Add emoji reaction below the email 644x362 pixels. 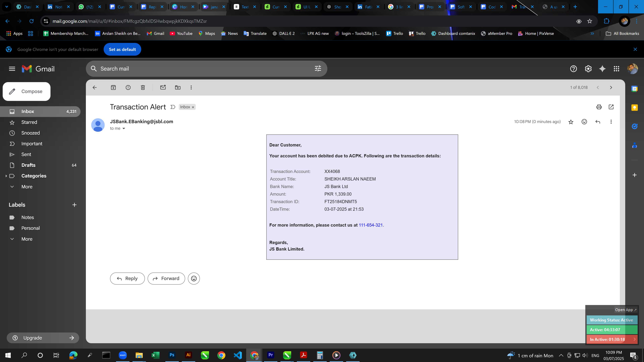pyautogui.click(x=194, y=278)
